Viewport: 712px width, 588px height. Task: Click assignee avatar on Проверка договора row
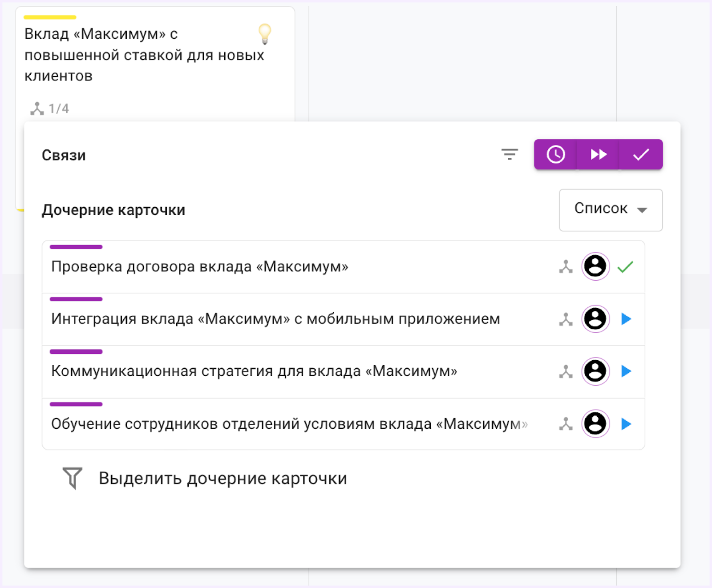click(595, 266)
